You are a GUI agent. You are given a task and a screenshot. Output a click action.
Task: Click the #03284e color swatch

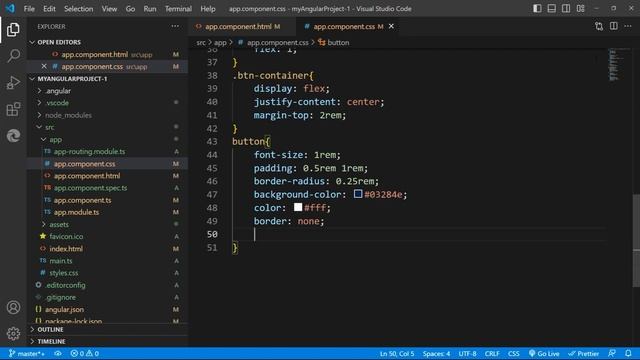coord(358,194)
